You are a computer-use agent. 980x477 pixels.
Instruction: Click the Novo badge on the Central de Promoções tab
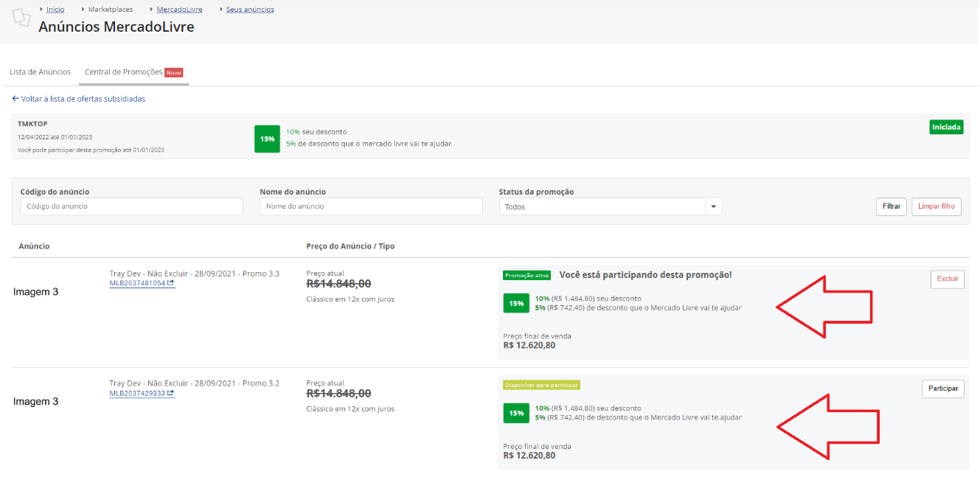[x=174, y=72]
